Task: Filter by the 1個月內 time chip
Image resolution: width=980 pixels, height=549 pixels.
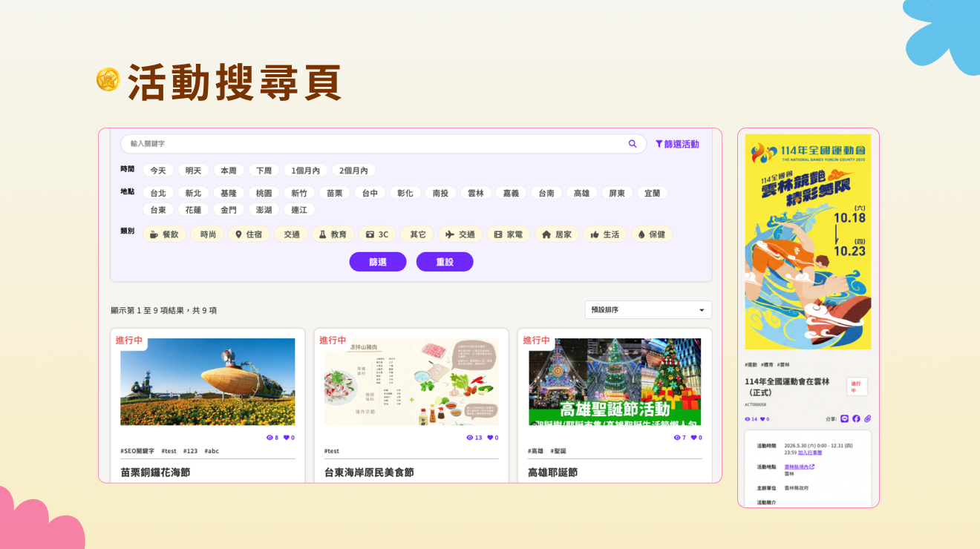Action: tap(306, 171)
